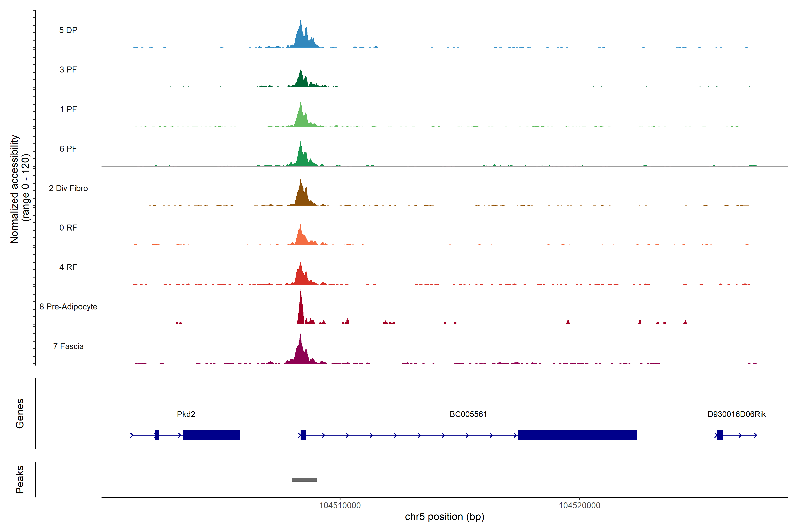798x532 pixels.
Task: Click the gray peak bar
Action: pos(304,480)
